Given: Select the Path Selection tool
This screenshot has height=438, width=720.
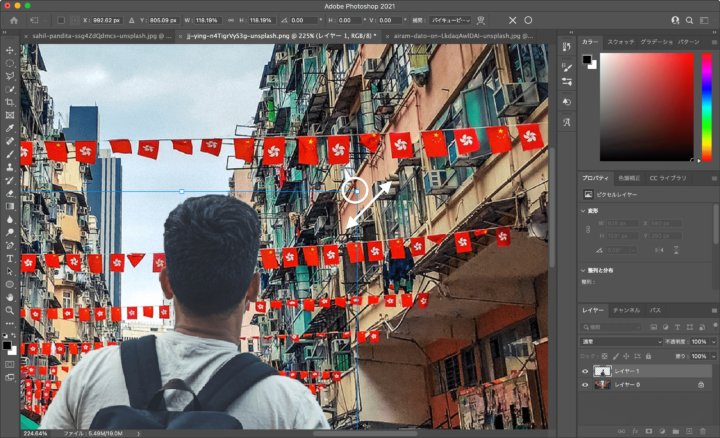Looking at the screenshot, I should 10,271.
